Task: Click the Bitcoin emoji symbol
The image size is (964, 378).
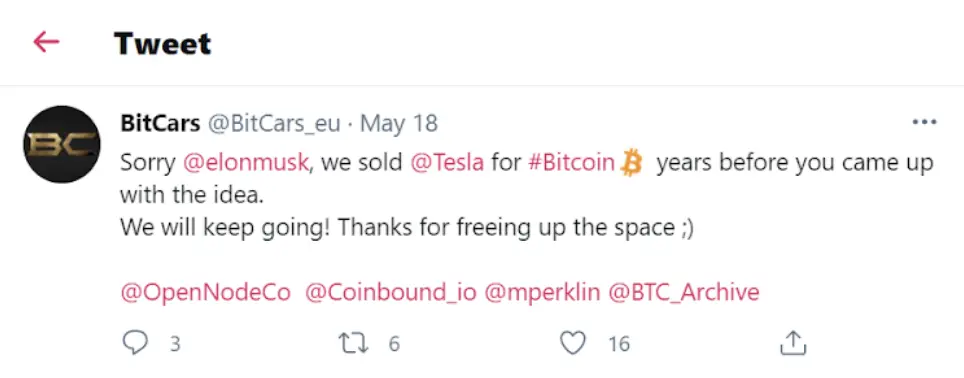Action: (x=631, y=163)
